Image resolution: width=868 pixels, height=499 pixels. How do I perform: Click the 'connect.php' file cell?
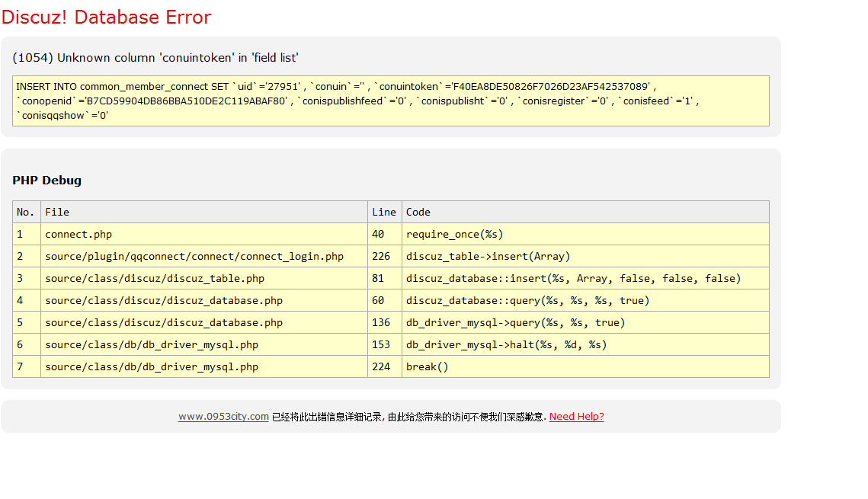[x=204, y=234]
